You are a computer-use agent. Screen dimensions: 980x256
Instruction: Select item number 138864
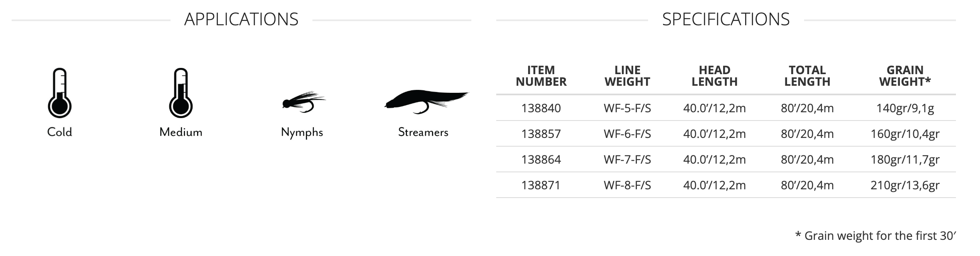pos(541,159)
